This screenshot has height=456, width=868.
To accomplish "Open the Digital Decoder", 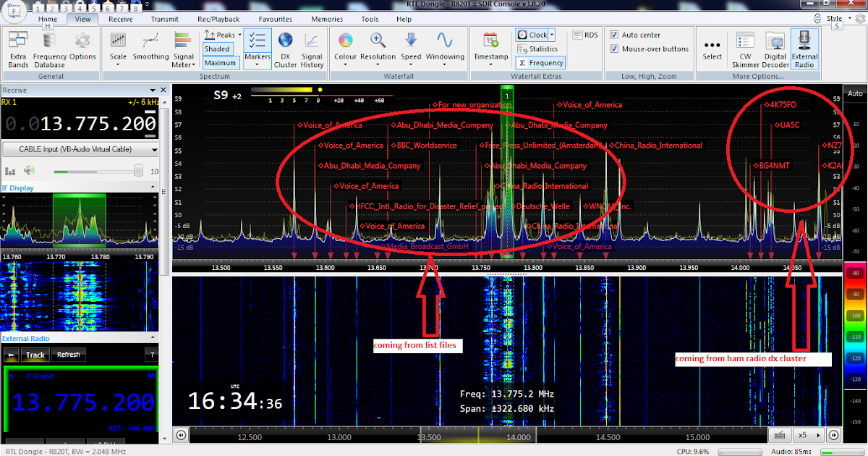I will pos(775,49).
